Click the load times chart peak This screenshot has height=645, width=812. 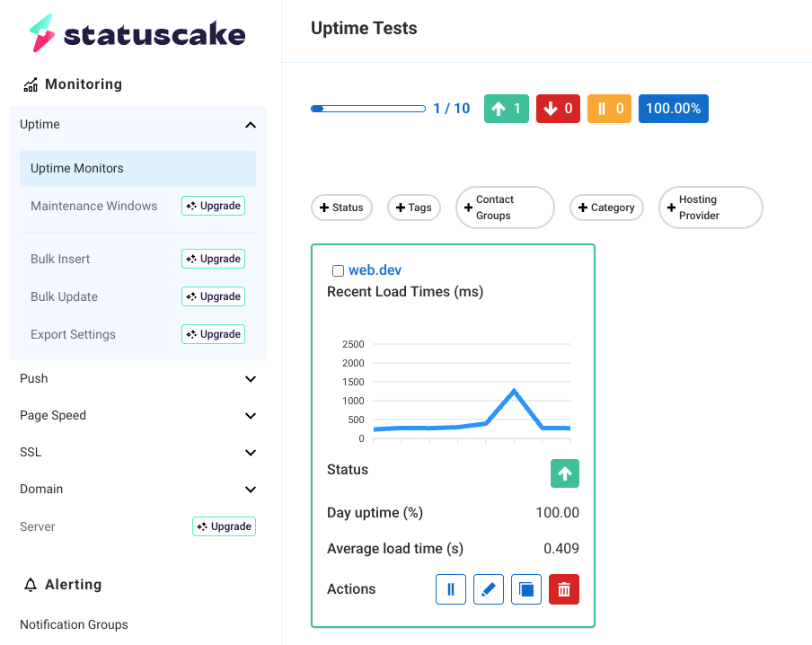pyautogui.click(x=514, y=390)
